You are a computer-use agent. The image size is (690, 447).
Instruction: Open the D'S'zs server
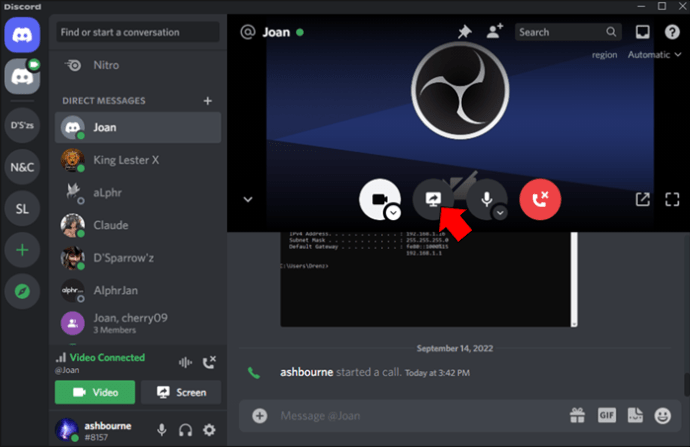pos(22,125)
